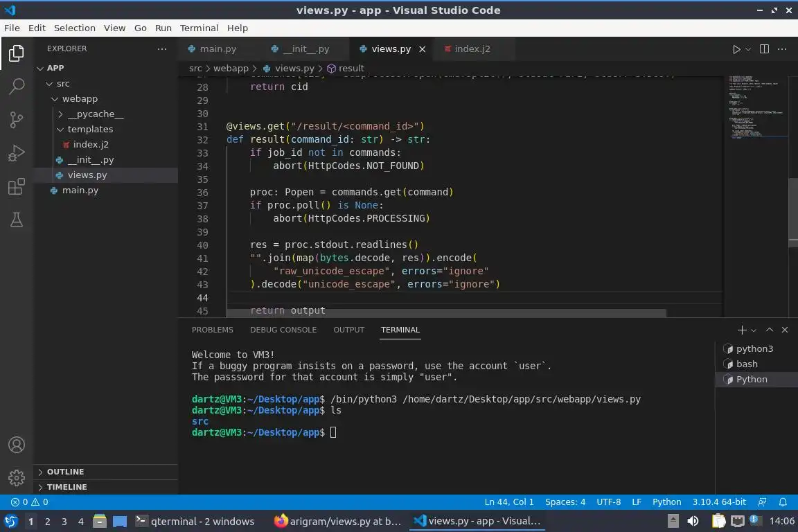The height and width of the screenshot is (532, 798).
Task: Open the Terminal menu
Action: click(x=199, y=28)
